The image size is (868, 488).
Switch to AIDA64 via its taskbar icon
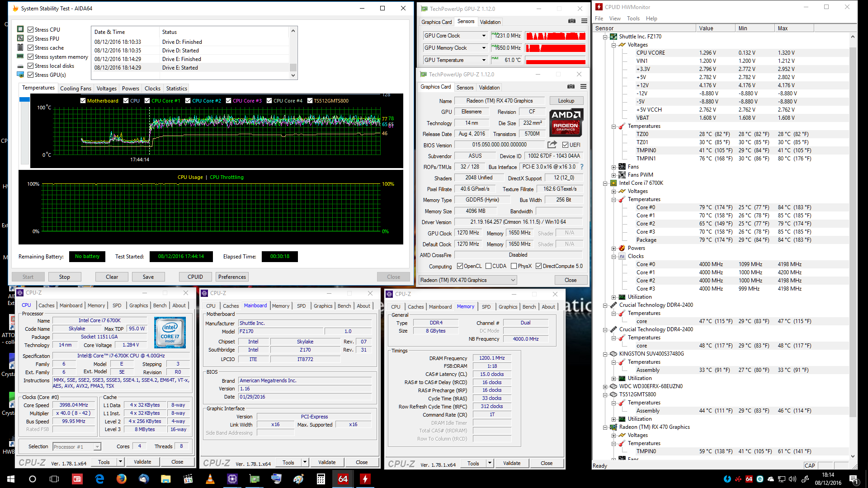coord(343,479)
